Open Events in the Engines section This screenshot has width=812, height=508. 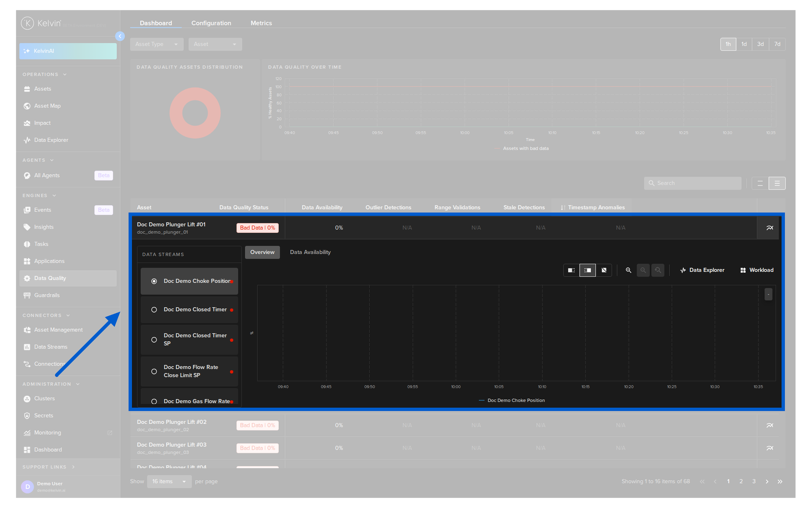click(68, 210)
